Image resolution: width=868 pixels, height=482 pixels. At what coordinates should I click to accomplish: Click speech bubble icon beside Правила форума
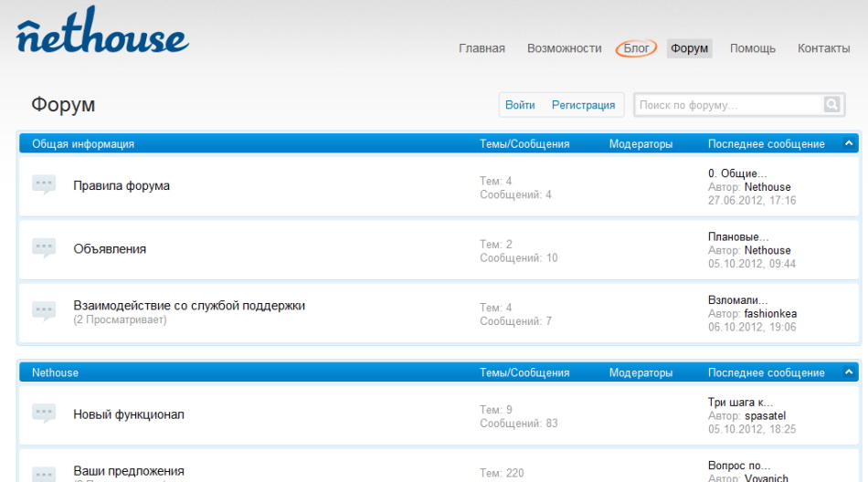pos(44,185)
